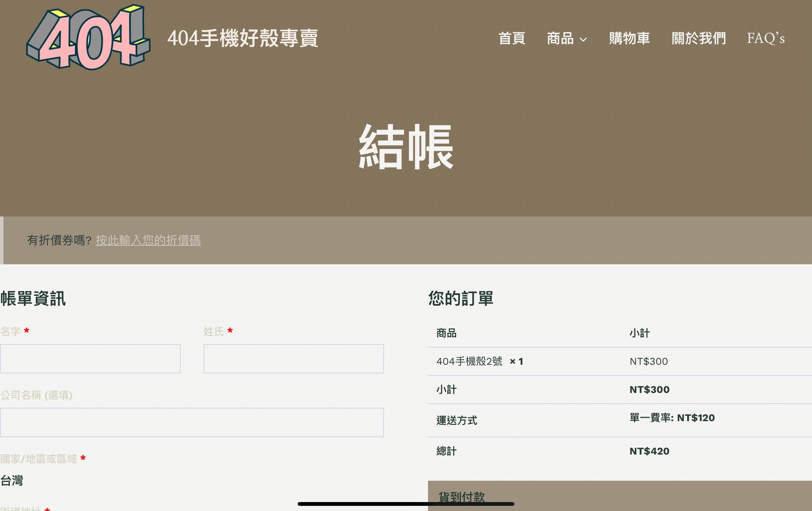Navigate to 關於我們 page

pos(698,38)
